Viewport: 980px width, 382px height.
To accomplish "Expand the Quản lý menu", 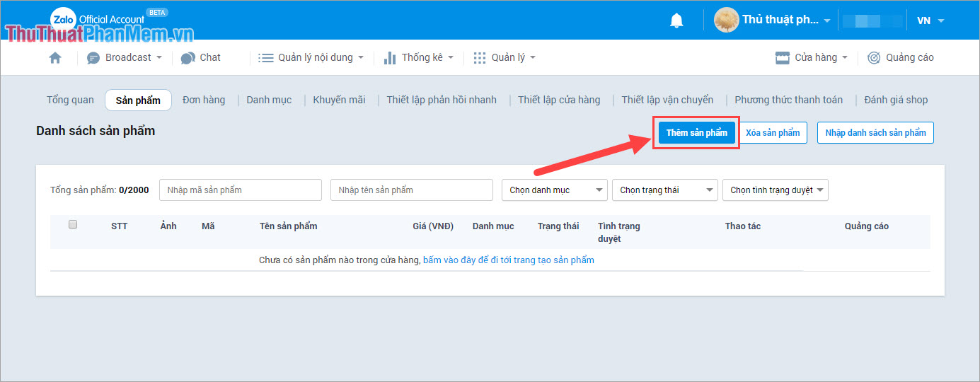I will pyautogui.click(x=505, y=58).
